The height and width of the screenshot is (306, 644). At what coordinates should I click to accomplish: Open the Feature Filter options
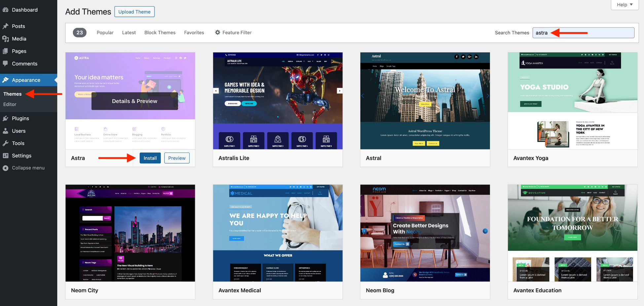pyautogui.click(x=233, y=32)
